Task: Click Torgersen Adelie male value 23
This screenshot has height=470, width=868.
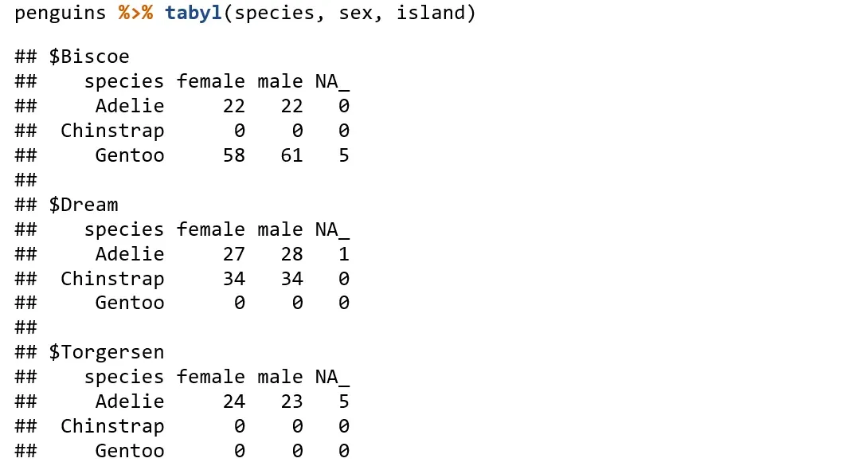Action: (x=291, y=401)
